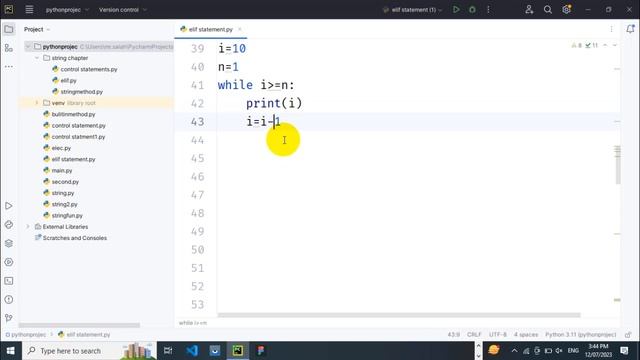
Task: Open the layered Services tool window
Action: (x=9, y=243)
